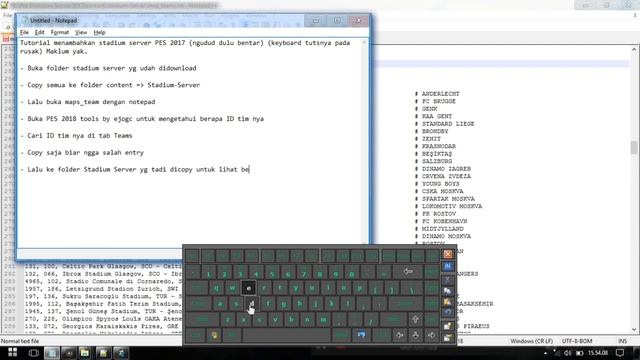Click the Notepad line 'Cari ID tim nya di tab Teams'
This screenshot has height=360, width=640.
[76, 136]
